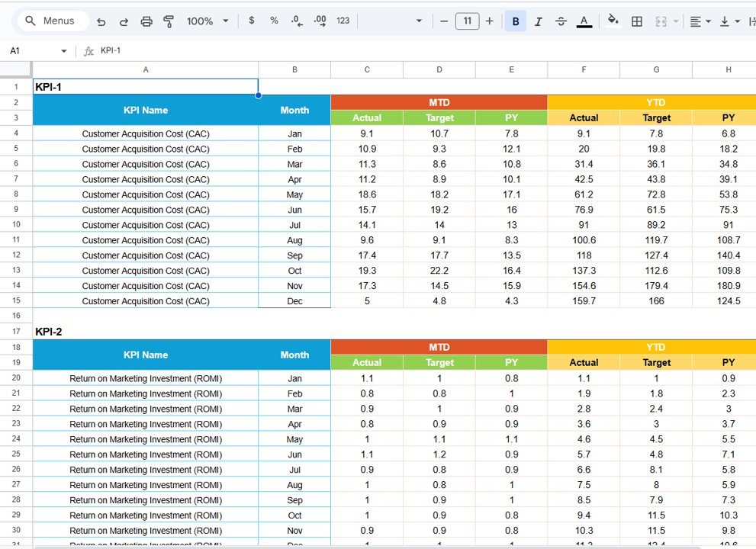The height and width of the screenshot is (549, 756).
Task: Increase decimal places
Action: [x=320, y=21]
